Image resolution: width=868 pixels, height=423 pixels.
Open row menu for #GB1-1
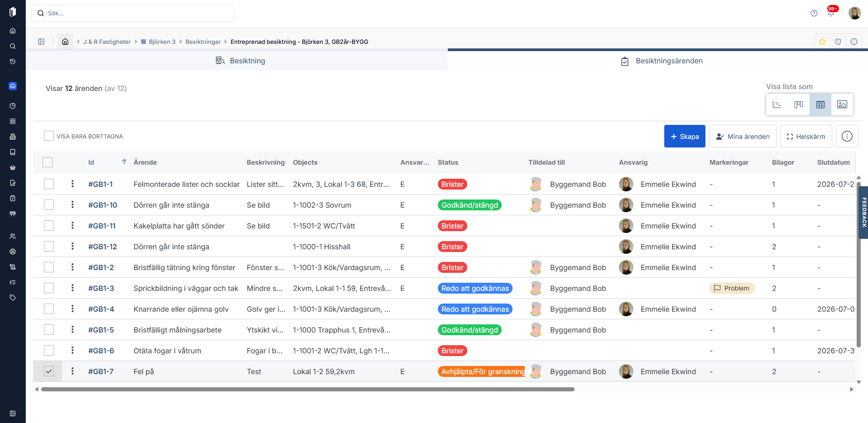pos(72,184)
